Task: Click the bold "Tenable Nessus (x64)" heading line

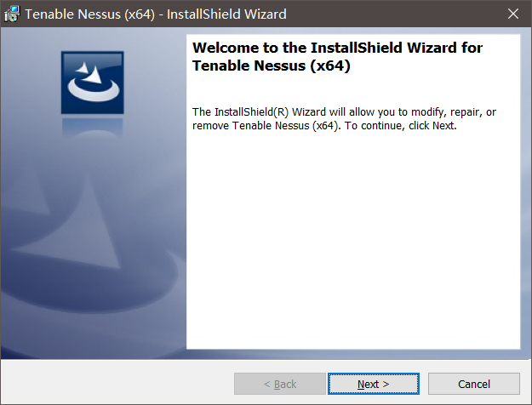Action: point(272,66)
